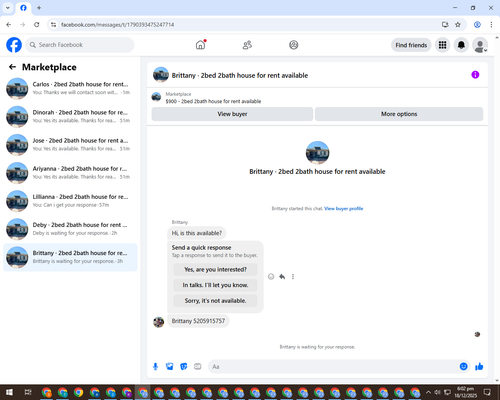Reload the page in browser
The width and height of the screenshot is (500, 400).
[x=37, y=25]
